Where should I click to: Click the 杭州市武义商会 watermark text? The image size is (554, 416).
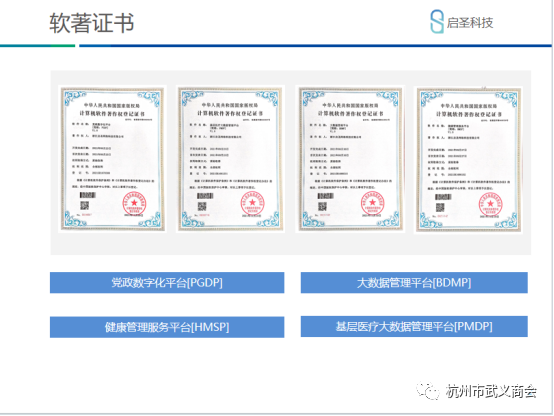pyautogui.click(x=491, y=391)
